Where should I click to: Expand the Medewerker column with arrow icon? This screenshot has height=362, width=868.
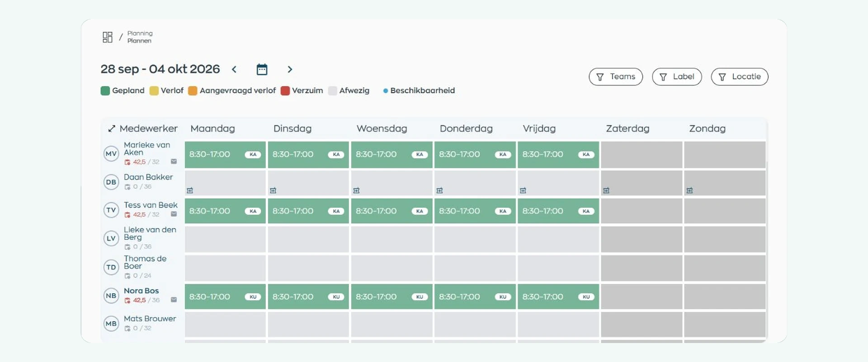click(x=112, y=129)
